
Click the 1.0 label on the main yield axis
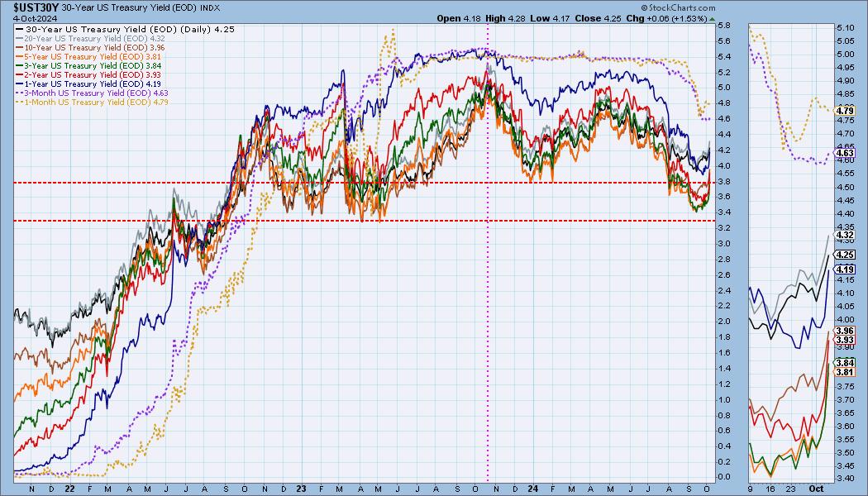coord(723,399)
